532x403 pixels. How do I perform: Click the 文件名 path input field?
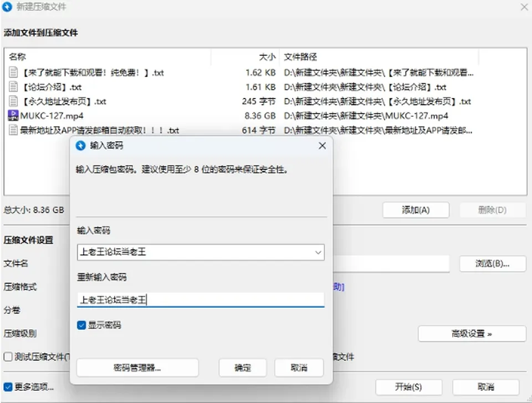point(391,263)
